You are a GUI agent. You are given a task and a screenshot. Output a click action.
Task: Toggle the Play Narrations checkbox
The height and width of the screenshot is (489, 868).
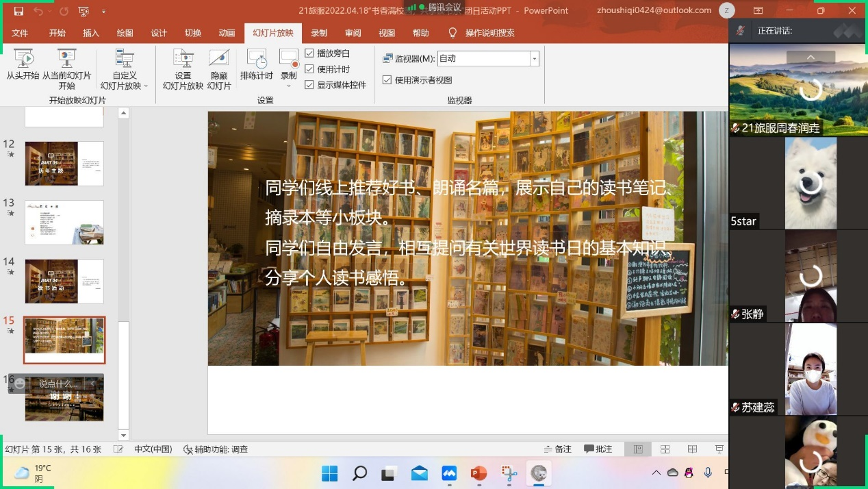click(x=309, y=53)
